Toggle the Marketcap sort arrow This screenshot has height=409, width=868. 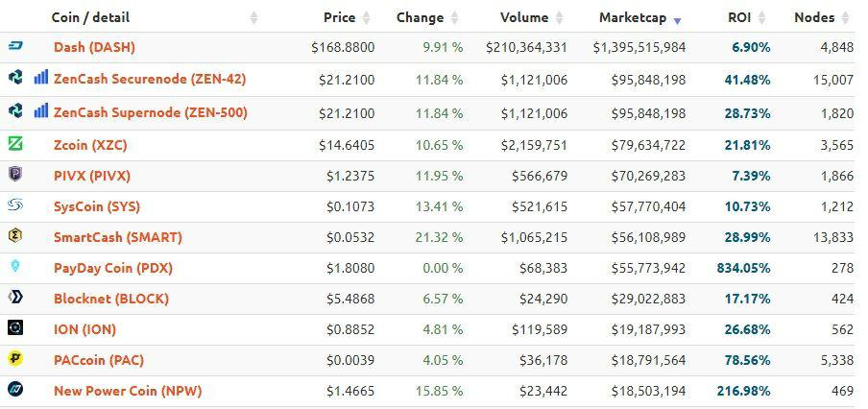click(677, 20)
